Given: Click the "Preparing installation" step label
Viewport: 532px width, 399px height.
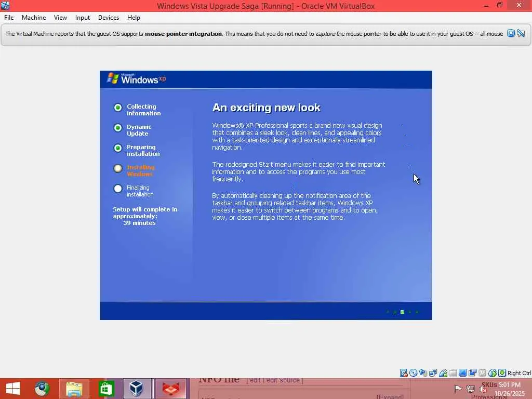Looking at the screenshot, I should 143,150.
